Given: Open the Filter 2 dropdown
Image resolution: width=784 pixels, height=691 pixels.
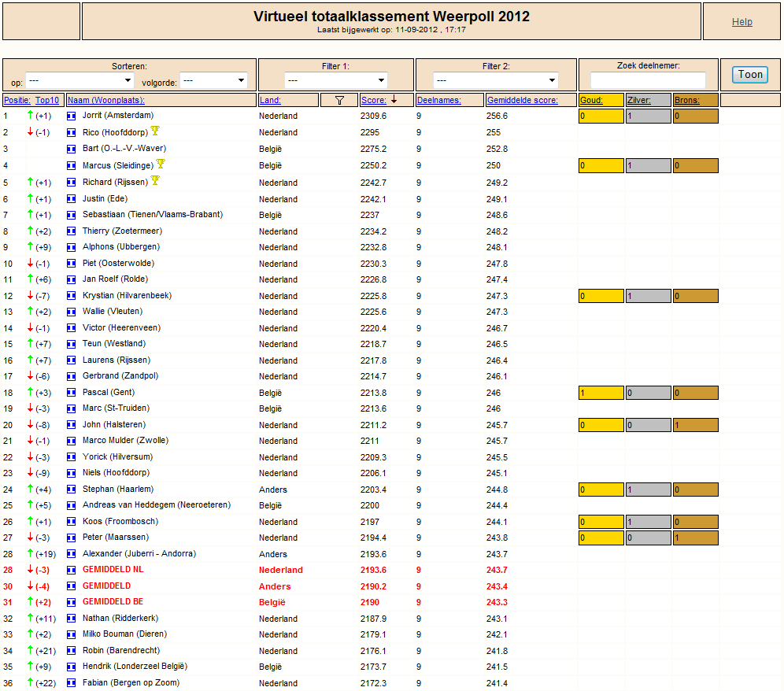Looking at the screenshot, I should coord(496,80).
